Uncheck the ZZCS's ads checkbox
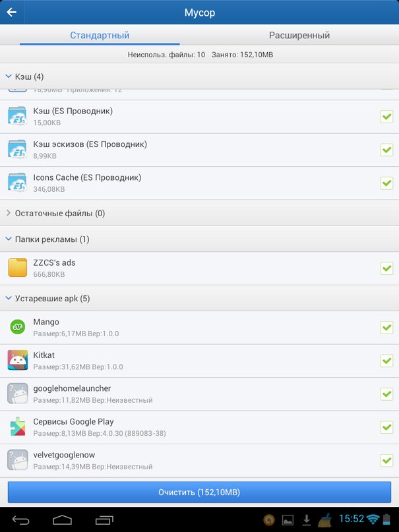 click(x=386, y=268)
